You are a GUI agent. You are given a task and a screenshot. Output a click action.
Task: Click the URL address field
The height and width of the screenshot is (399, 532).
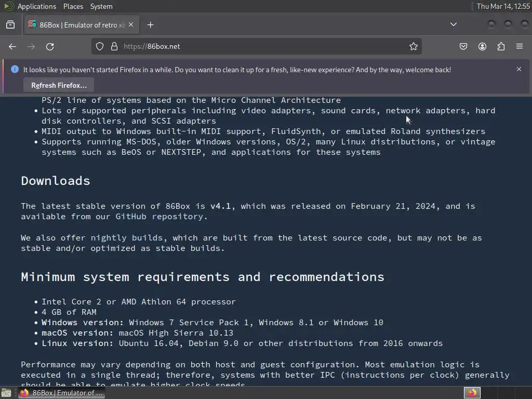click(x=256, y=46)
